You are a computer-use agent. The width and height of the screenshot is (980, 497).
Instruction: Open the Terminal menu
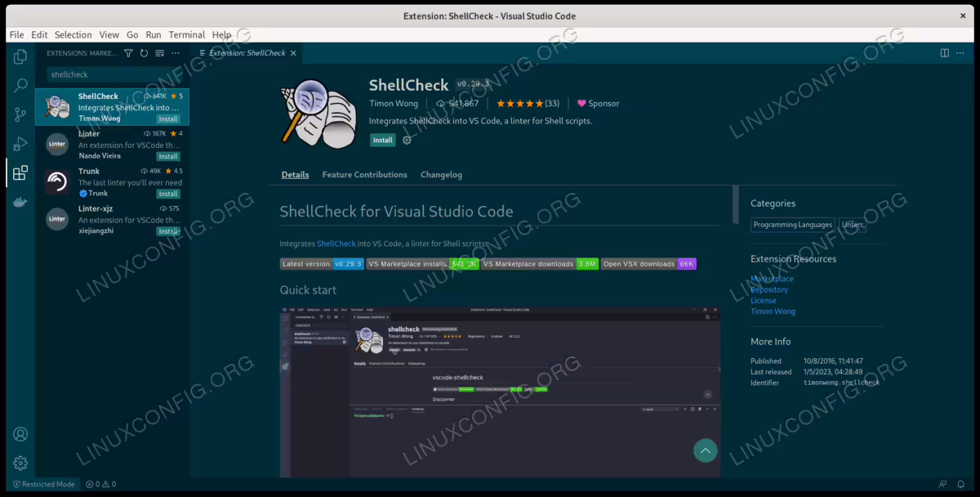[187, 35]
